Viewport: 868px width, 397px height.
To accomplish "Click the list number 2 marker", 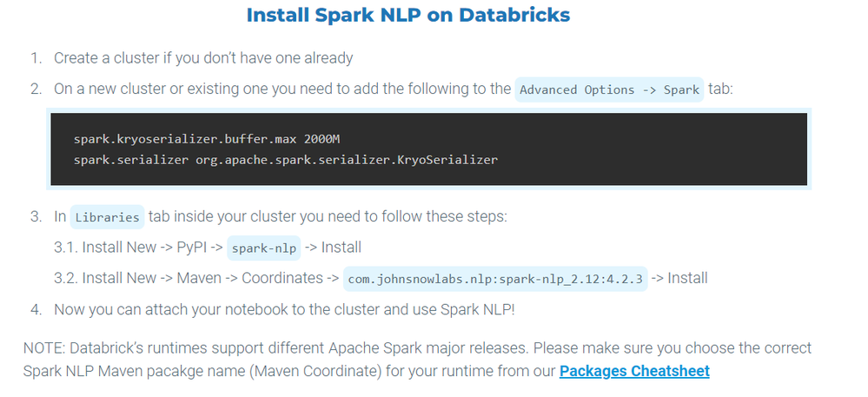I will (36, 89).
